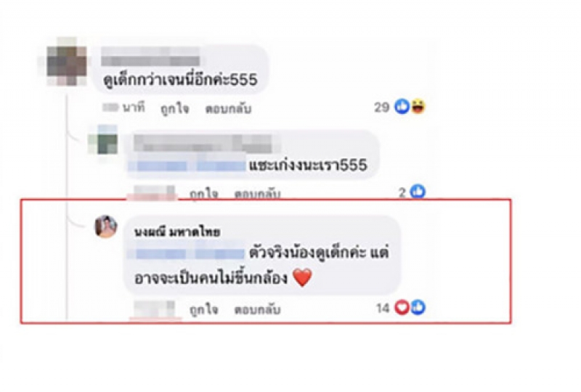
Task: Click the thumbs-up reaction icon beside count 29
Action: [x=402, y=107]
